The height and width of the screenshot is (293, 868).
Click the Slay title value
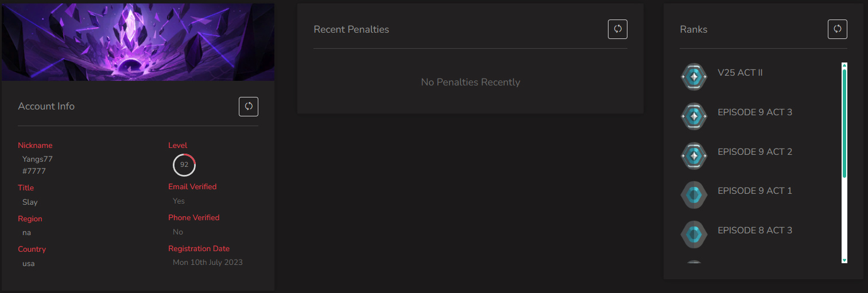tap(30, 202)
